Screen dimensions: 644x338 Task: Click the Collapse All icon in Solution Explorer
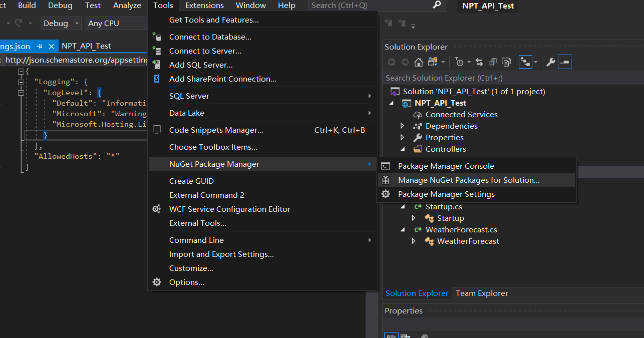493,62
